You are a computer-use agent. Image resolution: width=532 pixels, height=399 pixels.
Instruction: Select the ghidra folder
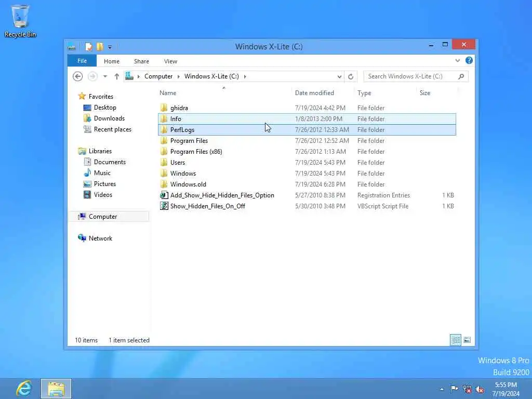pos(307,108)
